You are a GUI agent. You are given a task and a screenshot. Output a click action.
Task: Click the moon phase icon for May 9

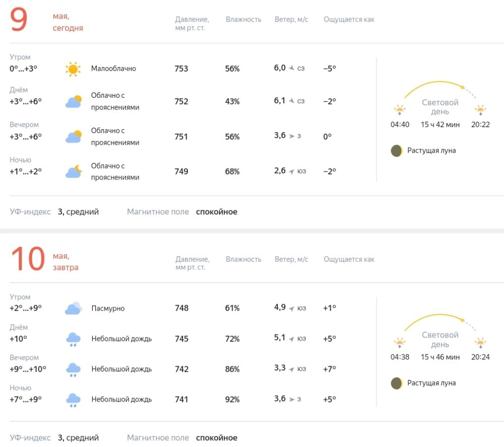pos(397,151)
